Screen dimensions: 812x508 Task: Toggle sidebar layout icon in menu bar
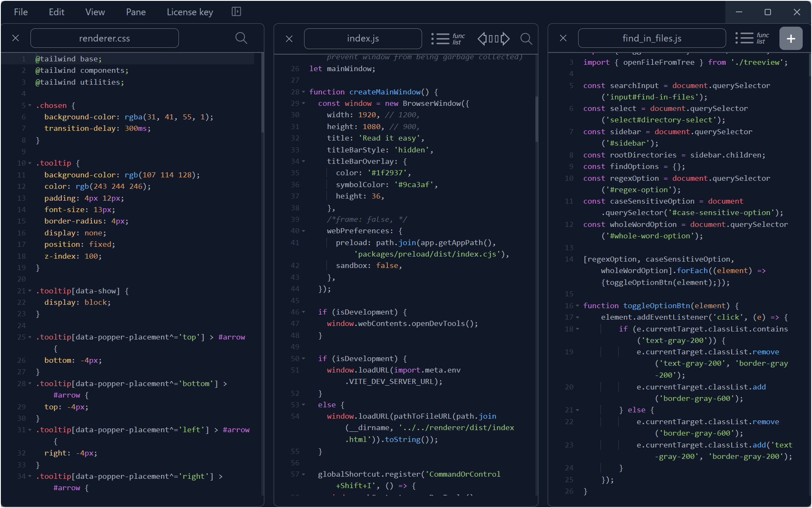click(236, 12)
